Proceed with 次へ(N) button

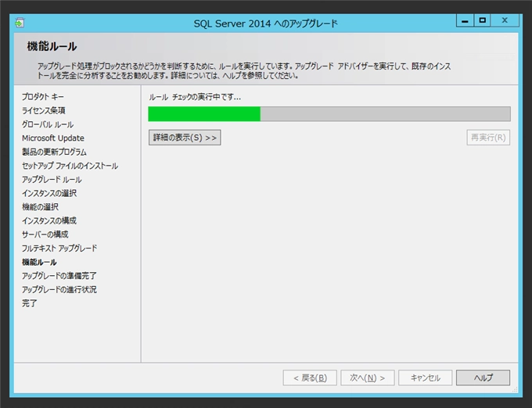[x=368, y=378]
